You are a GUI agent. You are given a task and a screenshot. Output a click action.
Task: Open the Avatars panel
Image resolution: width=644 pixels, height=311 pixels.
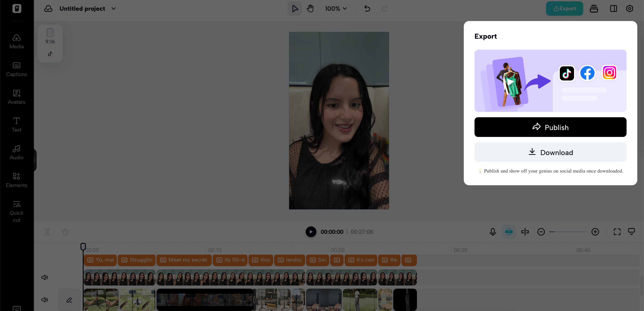tap(17, 97)
